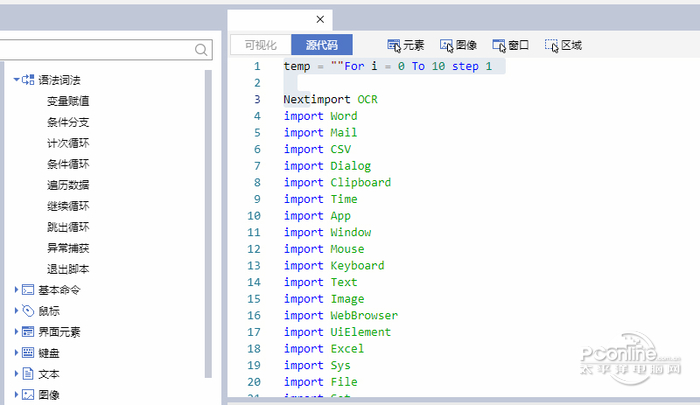Click the 界面元素 category icon
The image size is (700, 405).
[28, 332]
